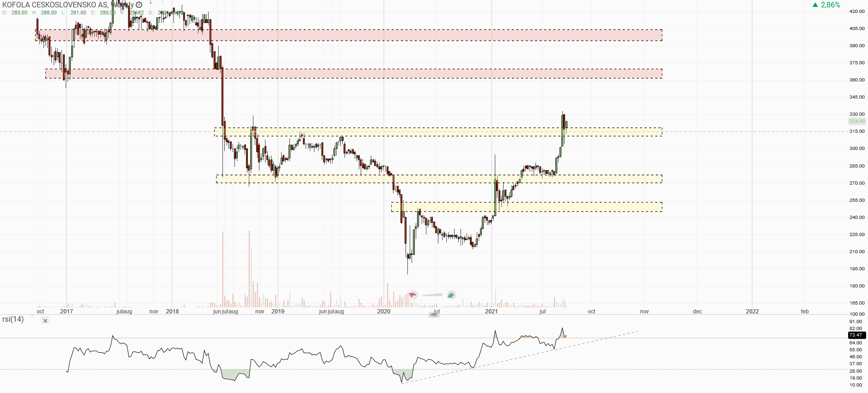Image resolution: width=868 pixels, height=393 pixels.
Task: Click the 324.00 current price tag
Action: (x=856, y=121)
